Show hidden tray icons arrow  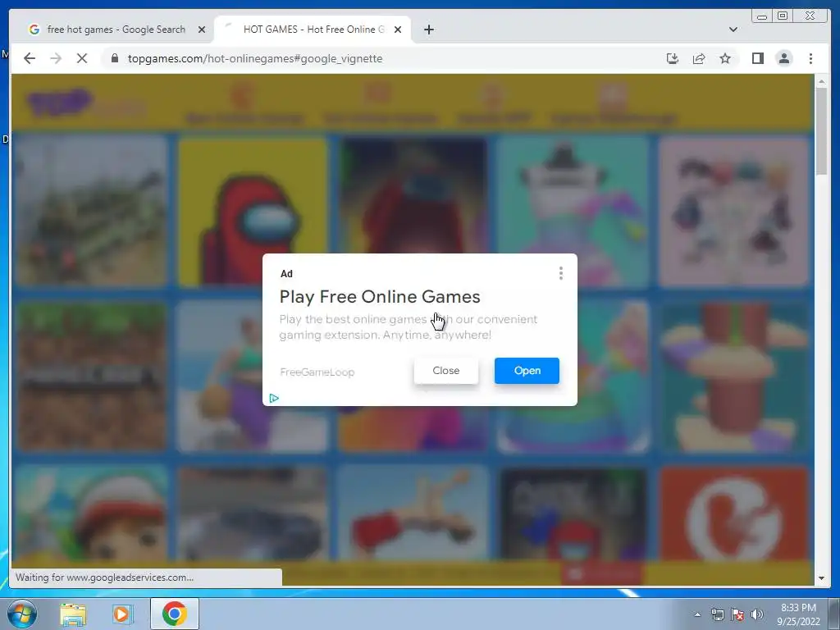coord(697,614)
